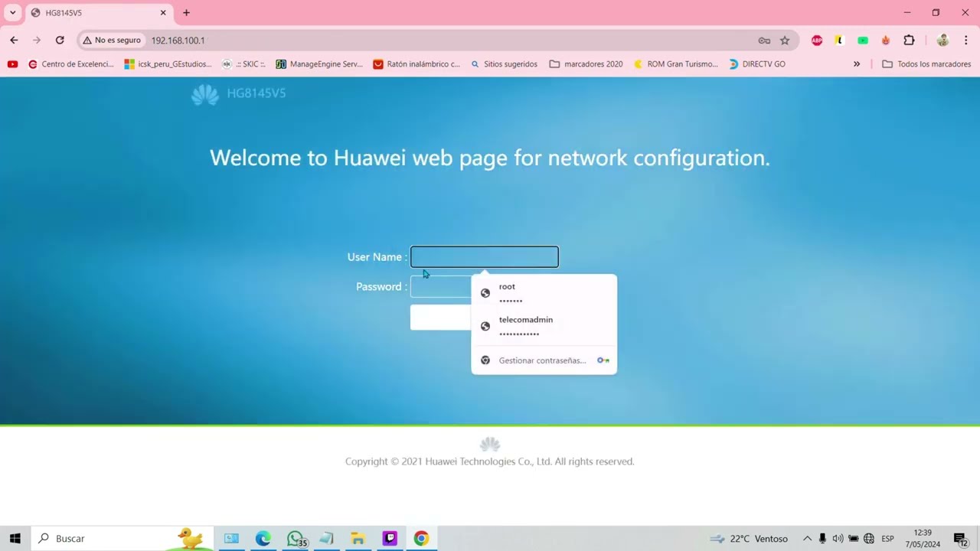This screenshot has height=551, width=980.
Task: Reload the page with the refresh icon
Action: point(60,41)
